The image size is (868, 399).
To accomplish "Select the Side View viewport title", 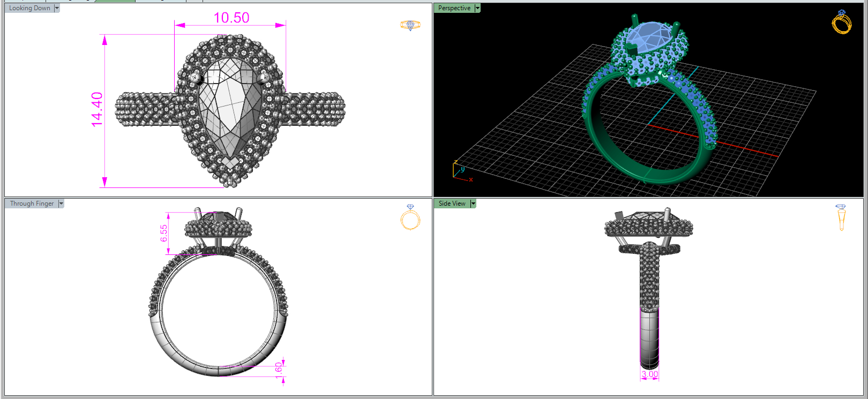I will [x=452, y=204].
